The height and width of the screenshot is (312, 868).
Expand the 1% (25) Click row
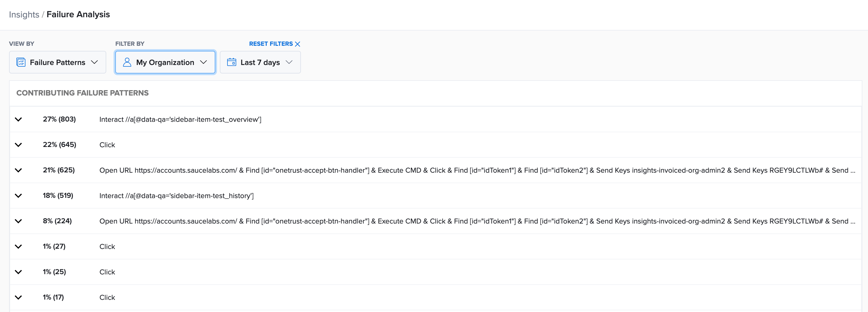pos(19,272)
